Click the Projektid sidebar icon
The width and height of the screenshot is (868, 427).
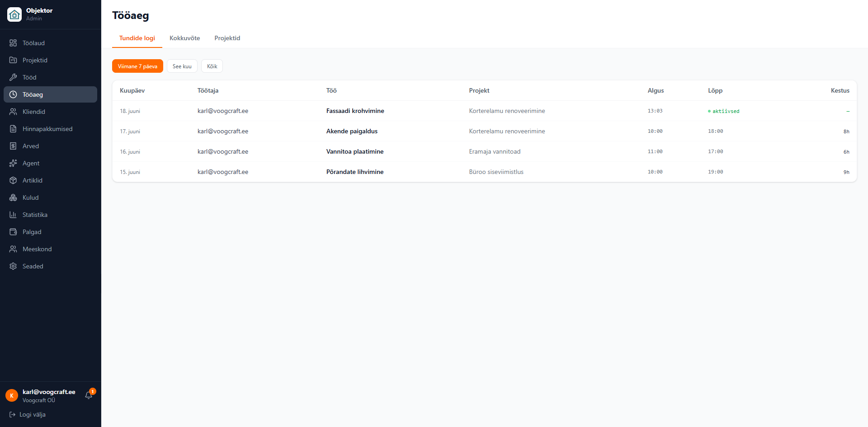pos(13,60)
